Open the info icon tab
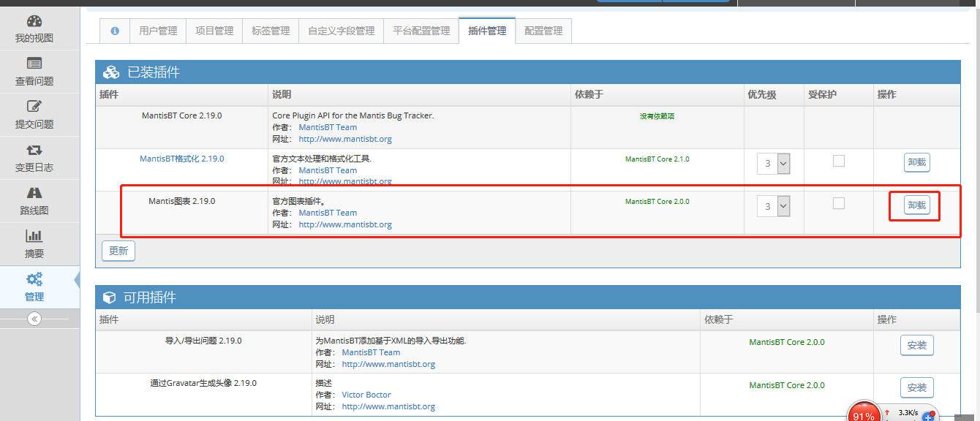980x421 pixels. [x=115, y=31]
